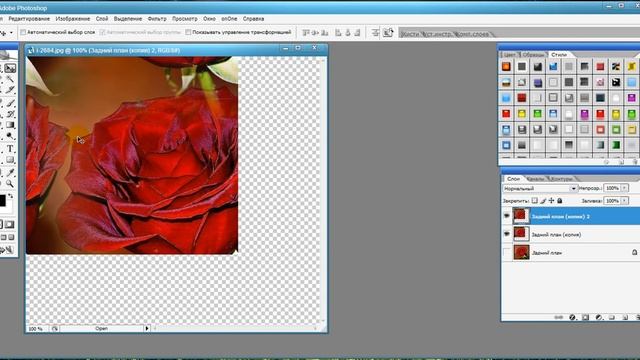Click the align left edges icon
Screen dimensions: 640x360
tap(338, 33)
